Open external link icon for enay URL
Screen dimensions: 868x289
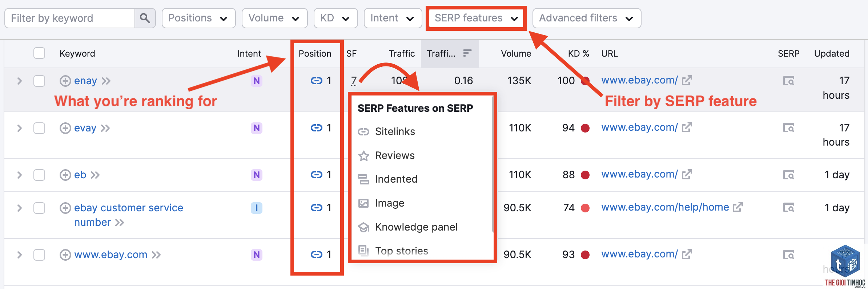click(x=687, y=80)
